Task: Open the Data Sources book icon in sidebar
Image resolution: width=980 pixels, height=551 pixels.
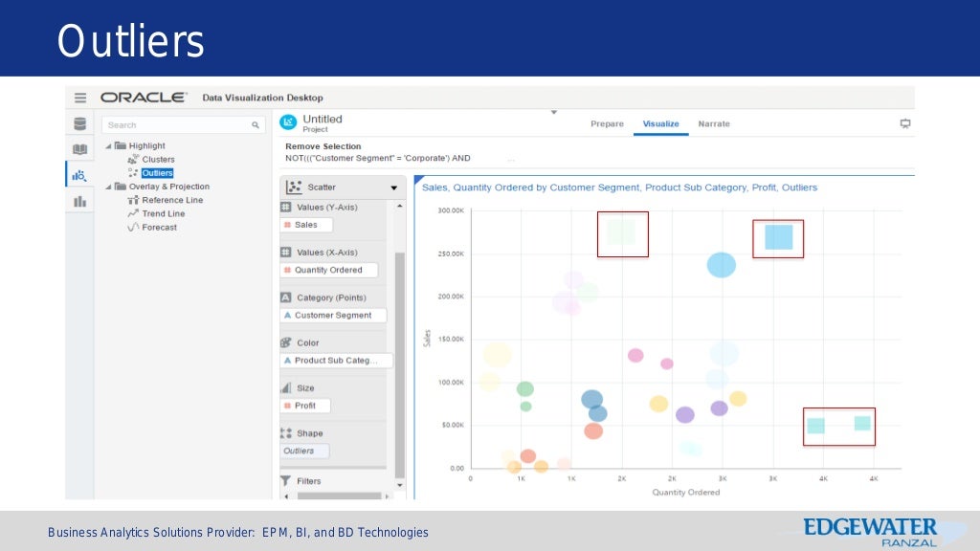Action: pyautogui.click(x=80, y=149)
